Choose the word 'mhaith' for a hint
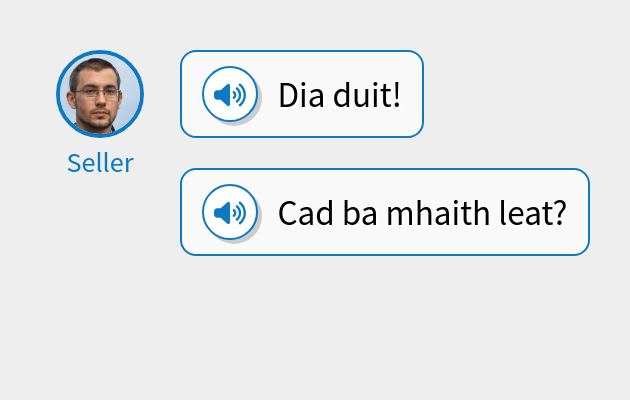 (438, 213)
